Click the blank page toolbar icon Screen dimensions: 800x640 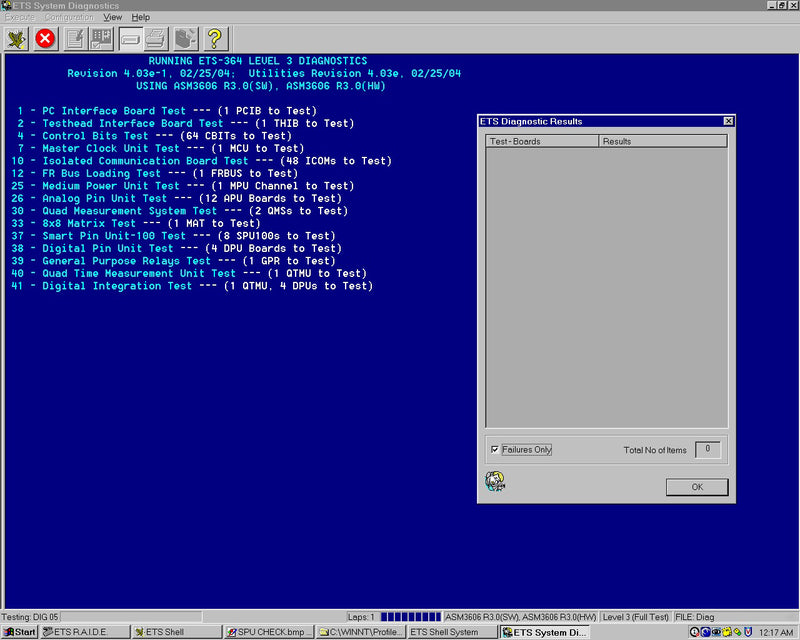pyautogui.click(x=130, y=39)
